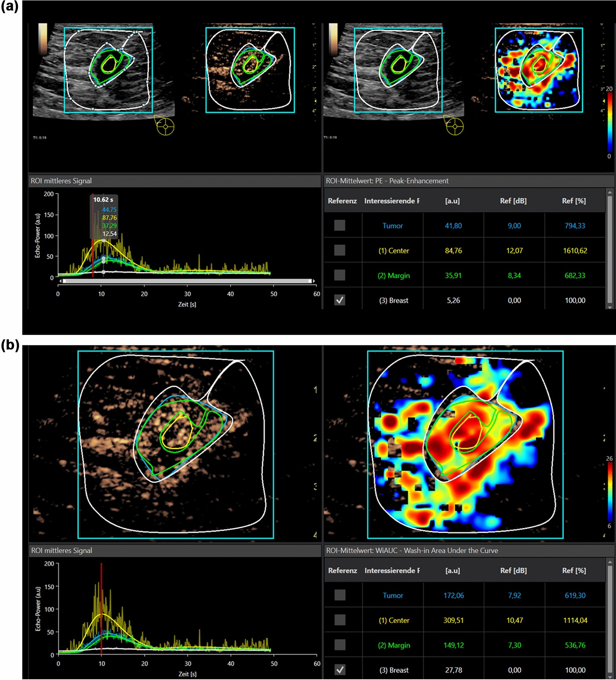Click the yellow '87.76' value in the graph tooltip
The width and height of the screenshot is (616, 680).
(109, 217)
